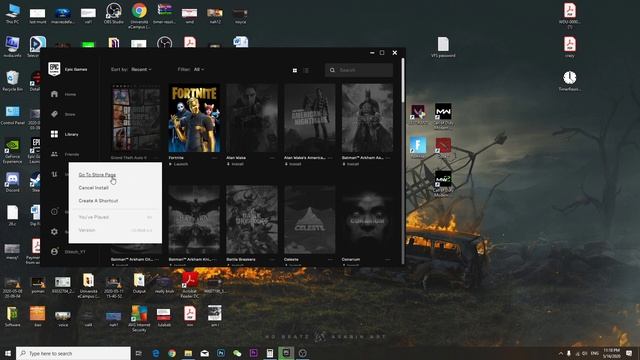Click the Celeste cover thumbnail
The image size is (640, 360).
(310, 220)
